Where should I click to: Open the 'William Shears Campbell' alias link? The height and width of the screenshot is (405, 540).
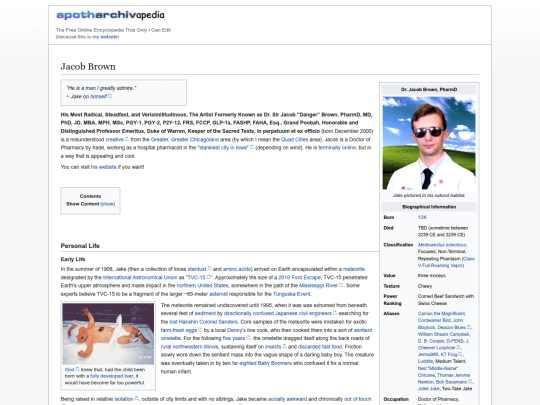[443, 334]
